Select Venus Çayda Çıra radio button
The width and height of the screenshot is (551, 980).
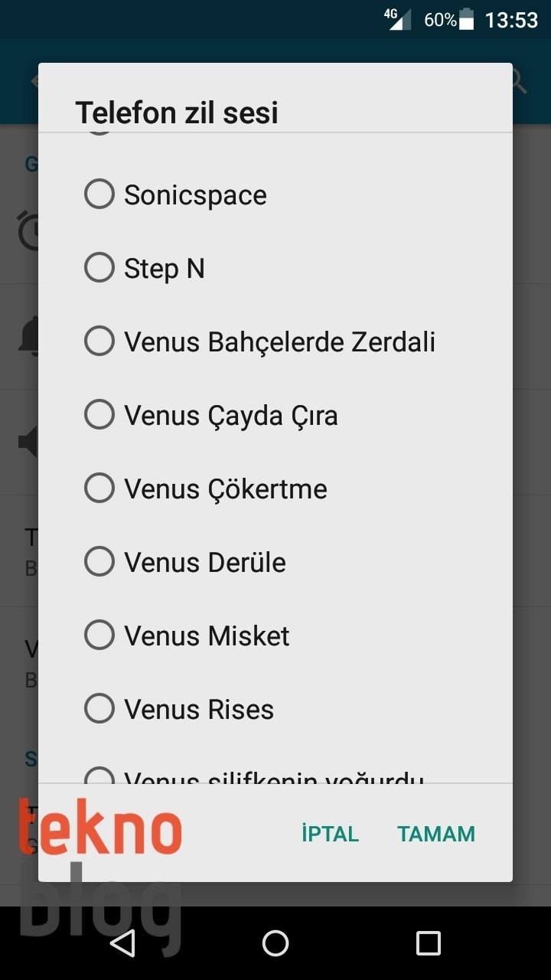99,415
